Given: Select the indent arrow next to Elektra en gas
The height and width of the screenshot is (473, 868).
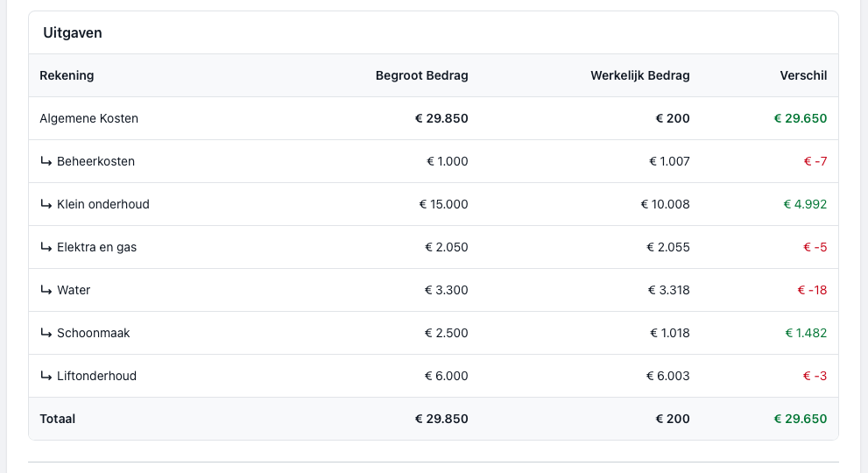Looking at the screenshot, I should pos(46,247).
